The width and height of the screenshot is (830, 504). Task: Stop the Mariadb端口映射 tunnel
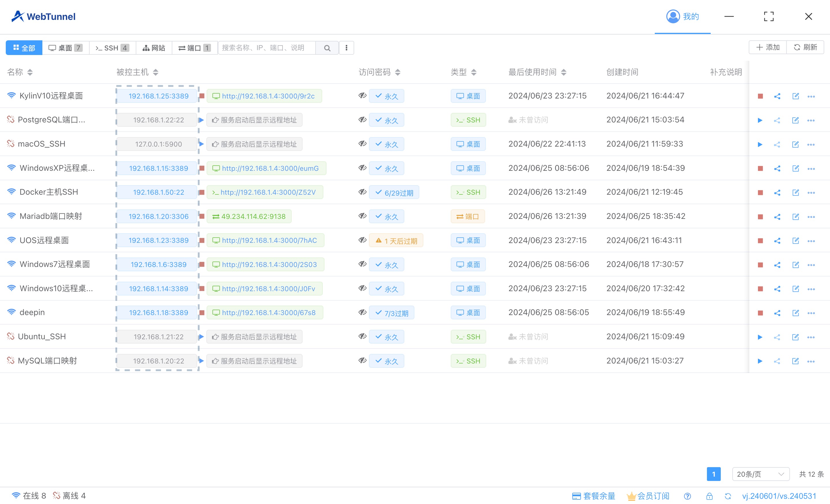pos(760,217)
